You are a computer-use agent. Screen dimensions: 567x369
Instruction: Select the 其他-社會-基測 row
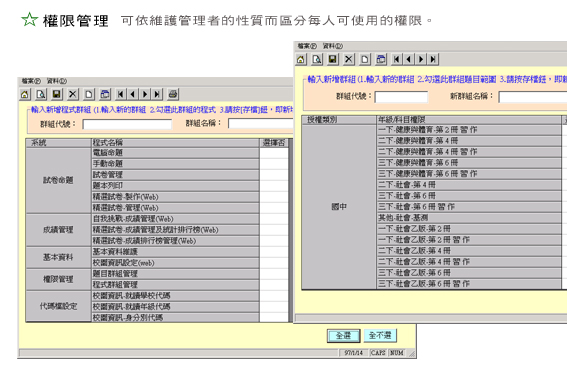(x=469, y=218)
